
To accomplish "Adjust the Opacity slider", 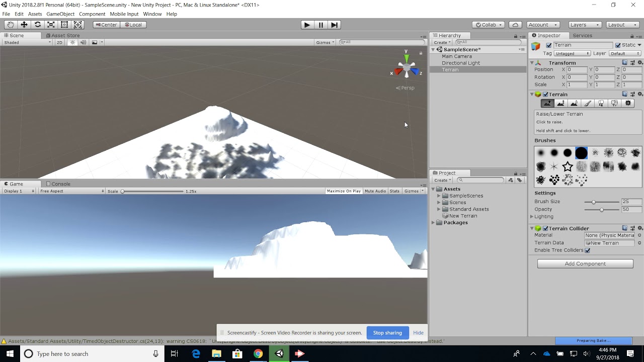I will (x=602, y=209).
